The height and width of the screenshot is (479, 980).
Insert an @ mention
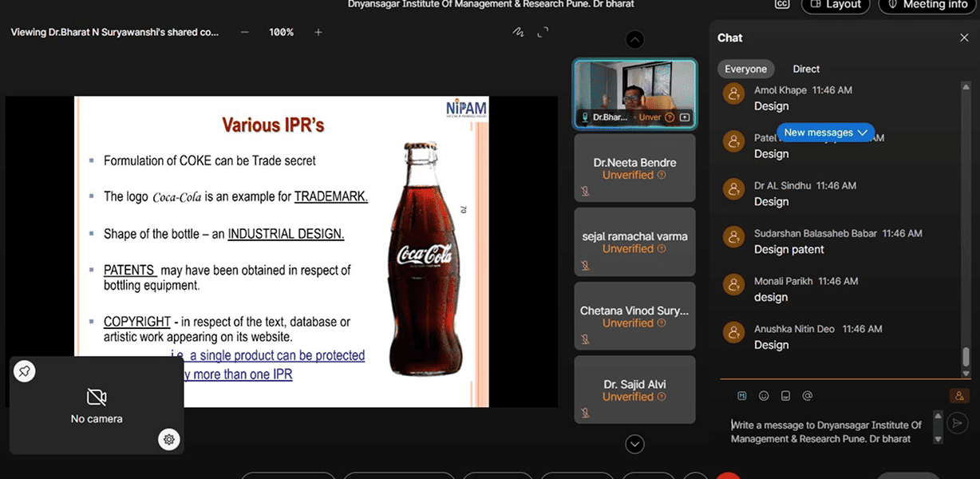pyautogui.click(x=807, y=395)
